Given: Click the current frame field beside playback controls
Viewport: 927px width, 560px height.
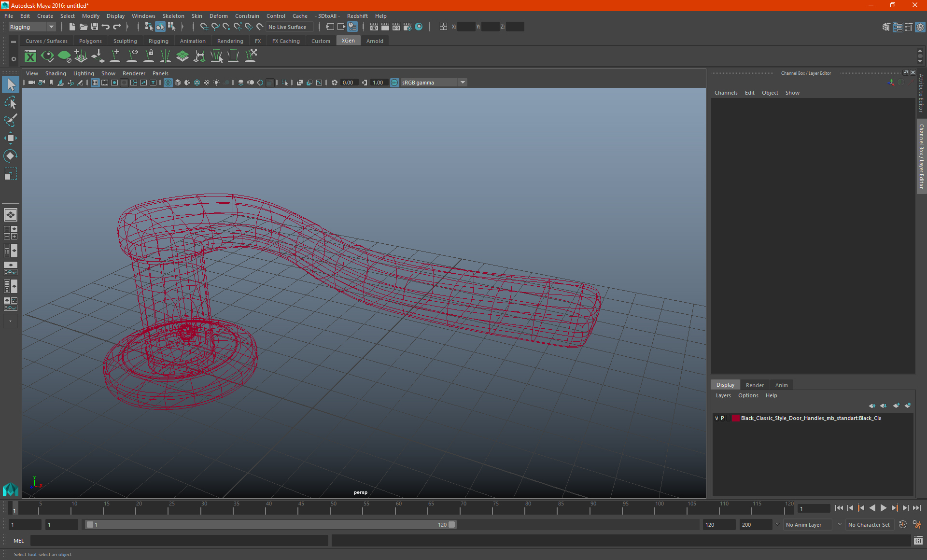Looking at the screenshot, I should click(814, 508).
